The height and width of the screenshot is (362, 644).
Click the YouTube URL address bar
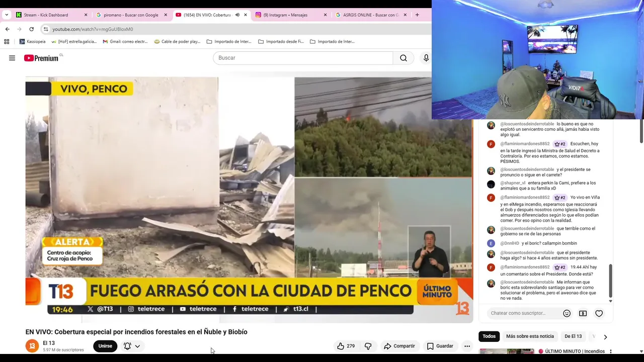[93, 29]
